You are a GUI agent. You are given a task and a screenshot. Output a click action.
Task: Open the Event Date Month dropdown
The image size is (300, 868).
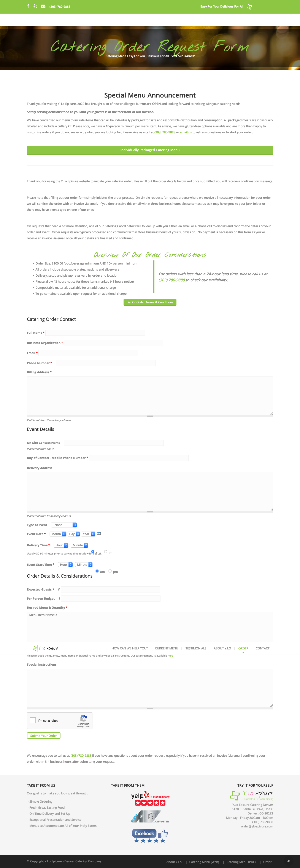[x=58, y=534]
